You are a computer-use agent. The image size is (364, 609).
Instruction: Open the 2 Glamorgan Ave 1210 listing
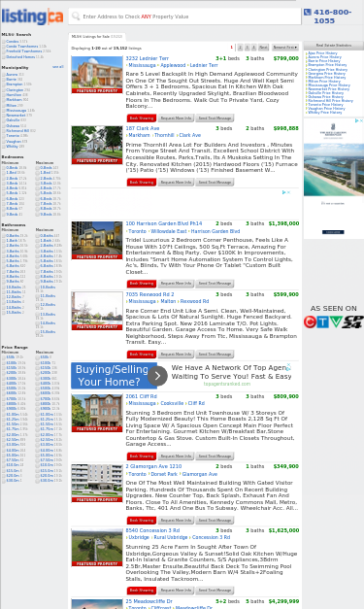(153, 466)
